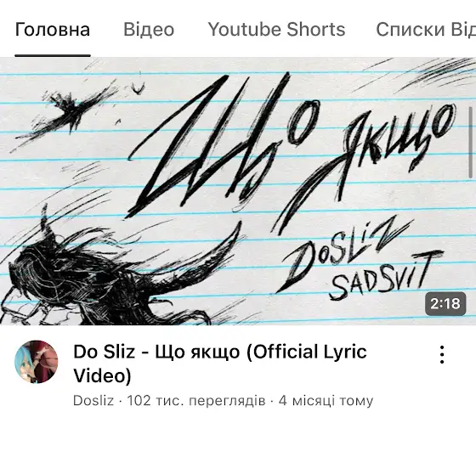Switch to the Головна tab
The image size is (476, 451).
(53, 30)
